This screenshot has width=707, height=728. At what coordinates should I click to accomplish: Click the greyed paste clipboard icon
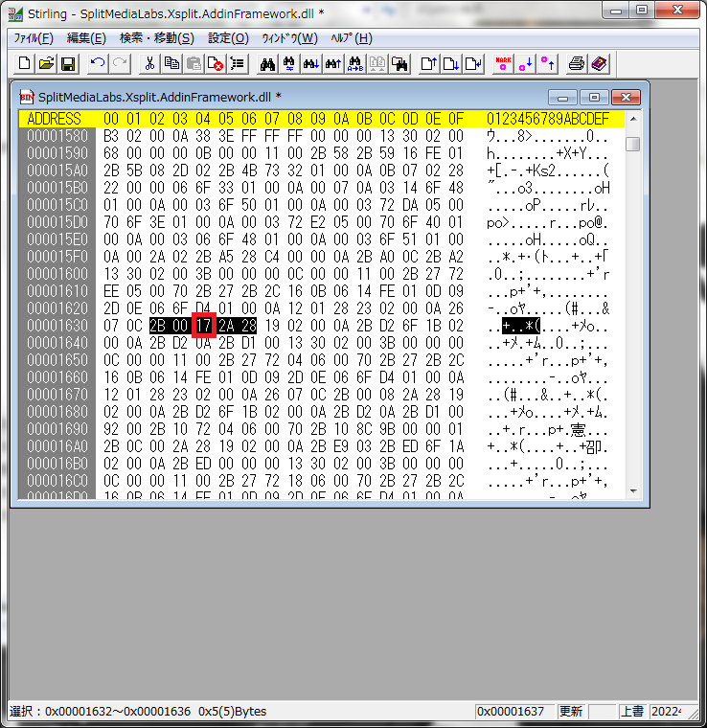pyautogui.click(x=194, y=63)
